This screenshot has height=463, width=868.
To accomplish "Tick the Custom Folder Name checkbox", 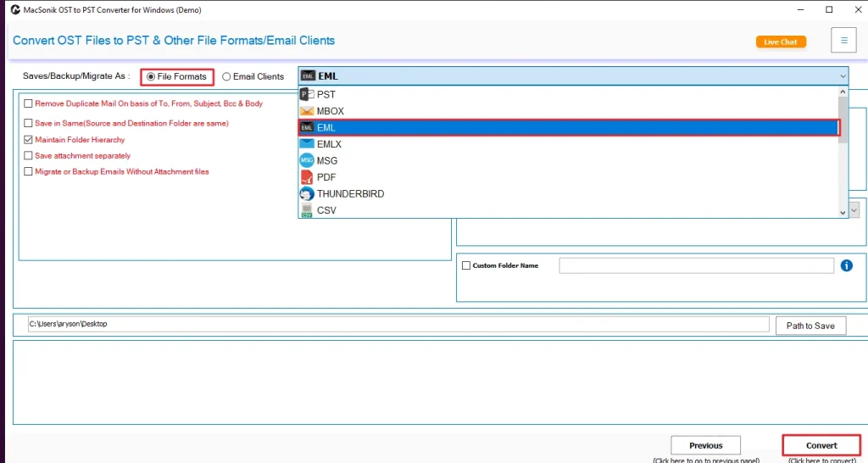I will [x=465, y=265].
